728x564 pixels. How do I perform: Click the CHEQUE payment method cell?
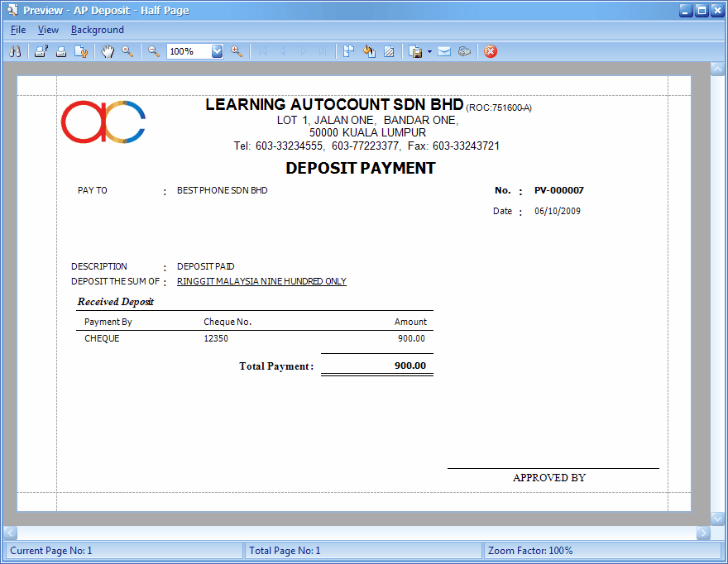(x=102, y=338)
